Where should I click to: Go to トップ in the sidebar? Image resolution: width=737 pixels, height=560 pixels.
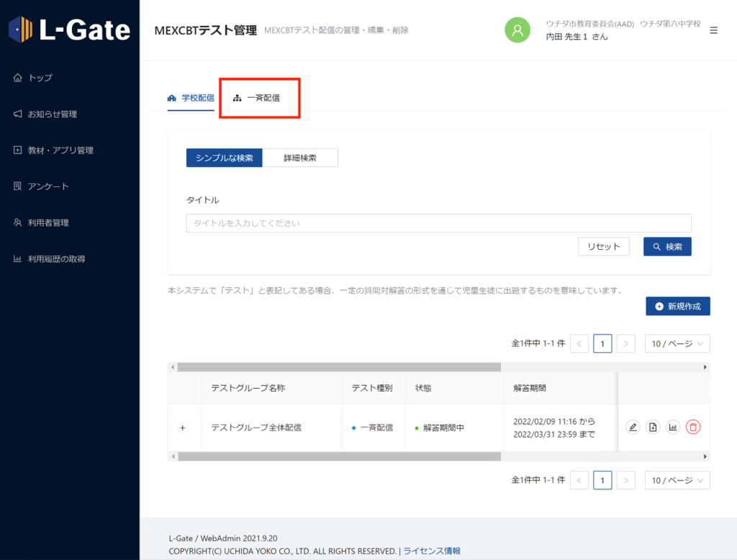pos(33,78)
